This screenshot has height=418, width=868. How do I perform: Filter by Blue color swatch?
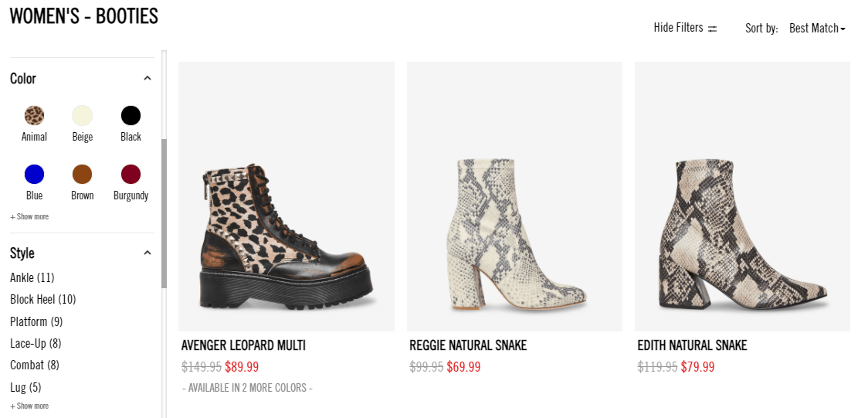[x=34, y=175]
